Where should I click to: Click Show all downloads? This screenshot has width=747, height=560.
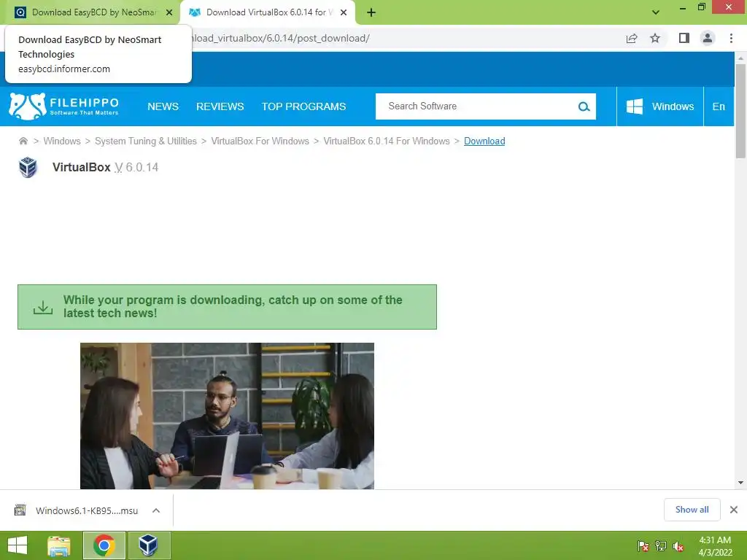[692, 510]
